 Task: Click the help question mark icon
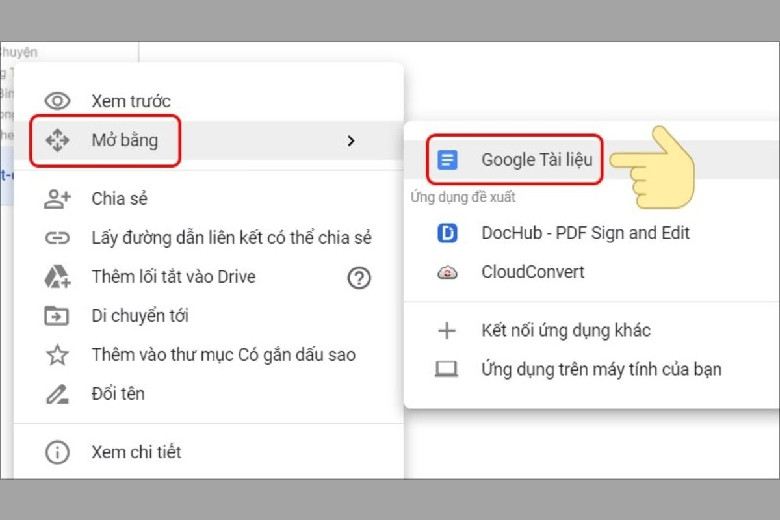coord(359,278)
